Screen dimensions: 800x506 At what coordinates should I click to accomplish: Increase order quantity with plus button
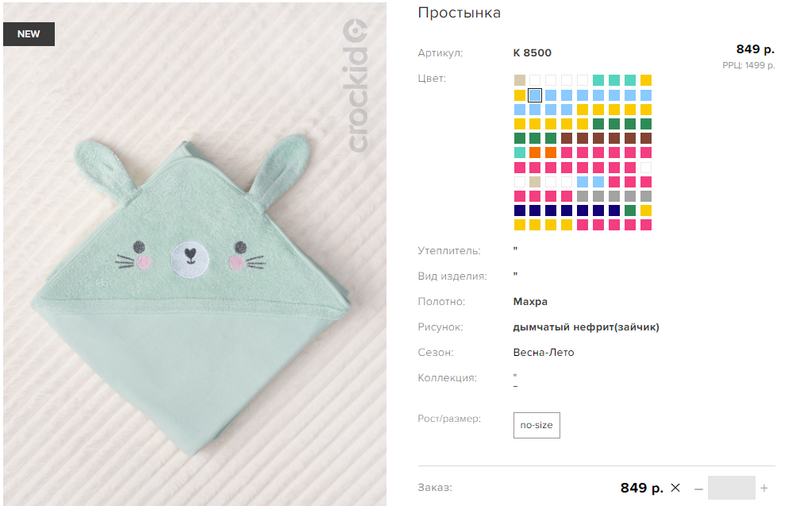[x=764, y=488]
